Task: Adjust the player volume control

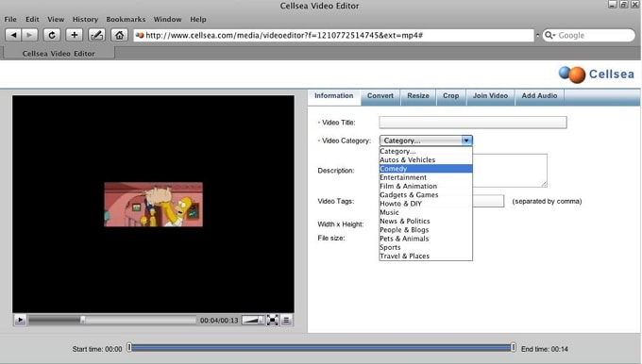Action: 253,320
